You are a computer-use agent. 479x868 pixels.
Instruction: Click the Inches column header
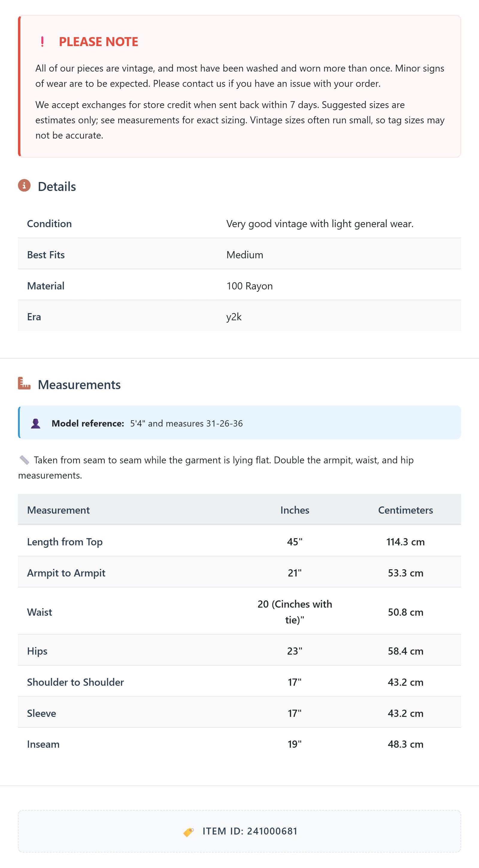[x=295, y=510]
